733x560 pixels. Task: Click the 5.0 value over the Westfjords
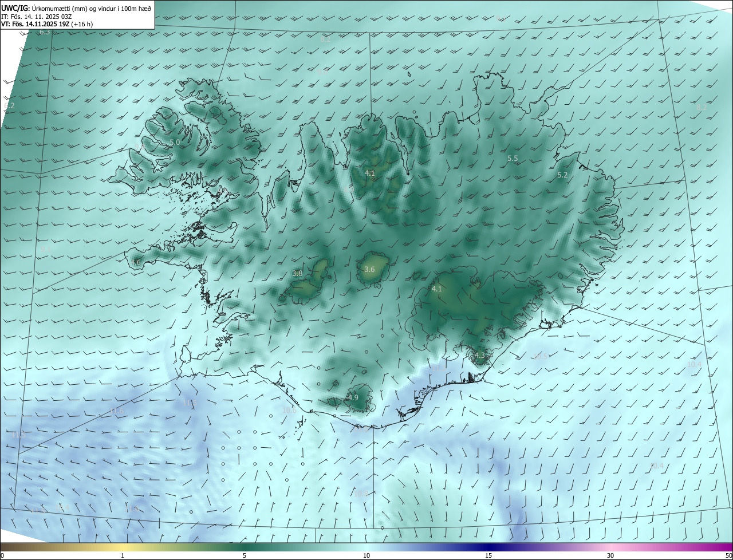click(175, 142)
